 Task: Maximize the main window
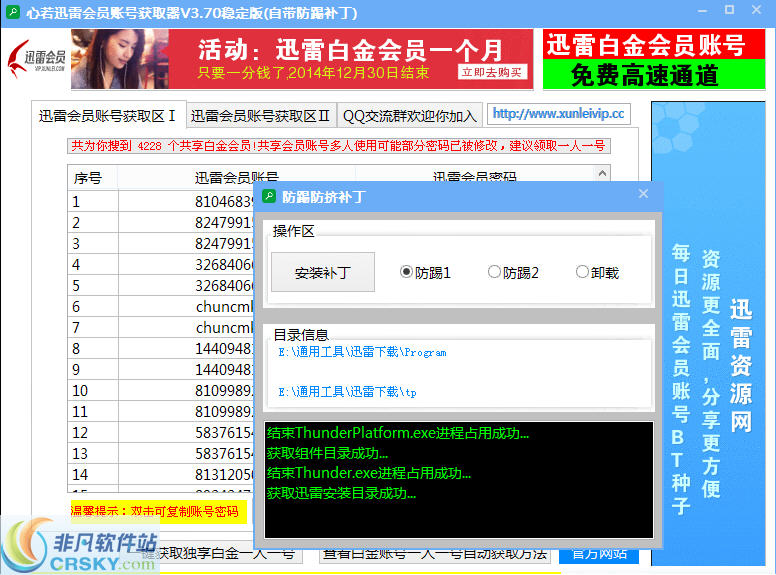pos(729,10)
